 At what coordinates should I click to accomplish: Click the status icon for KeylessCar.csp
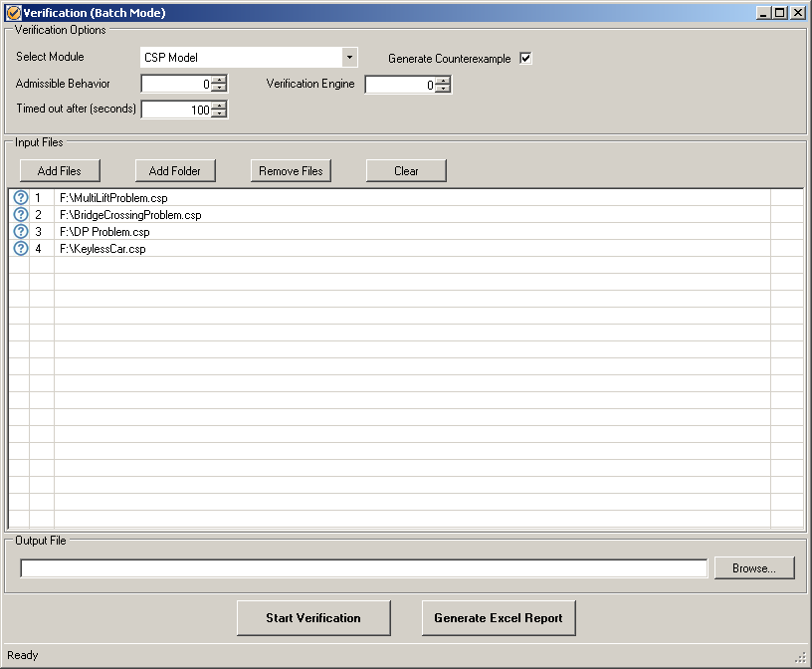(21, 249)
